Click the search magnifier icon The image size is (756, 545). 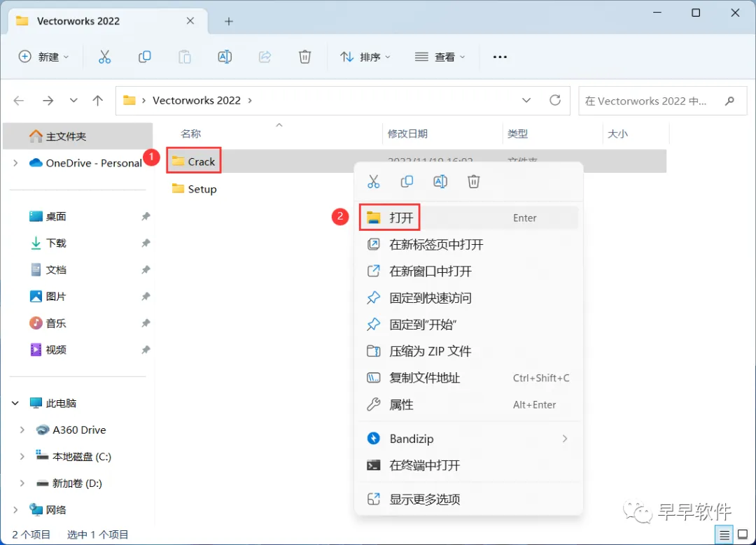pyautogui.click(x=729, y=101)
